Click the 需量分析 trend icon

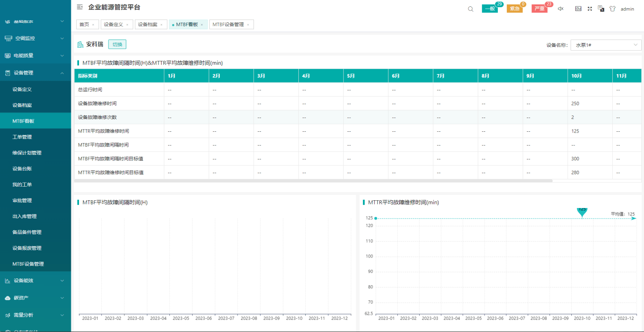8,315
